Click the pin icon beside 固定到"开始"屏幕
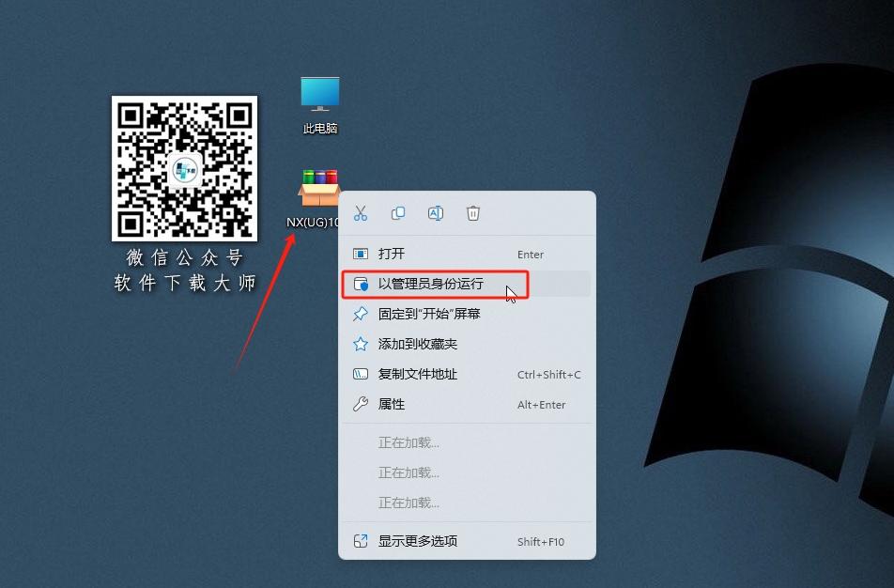This screenshot has width=894, height=588. tap(361, 314)
